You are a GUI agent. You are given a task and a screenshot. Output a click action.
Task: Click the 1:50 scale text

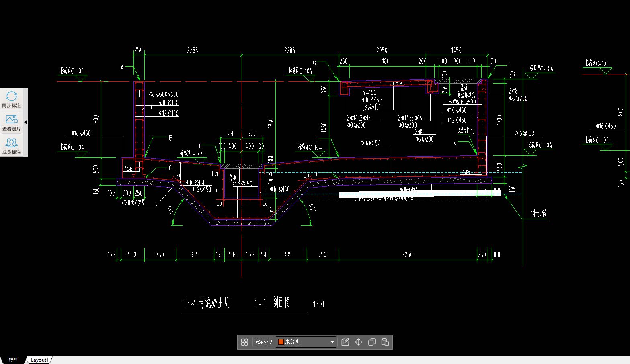point(318,304)
